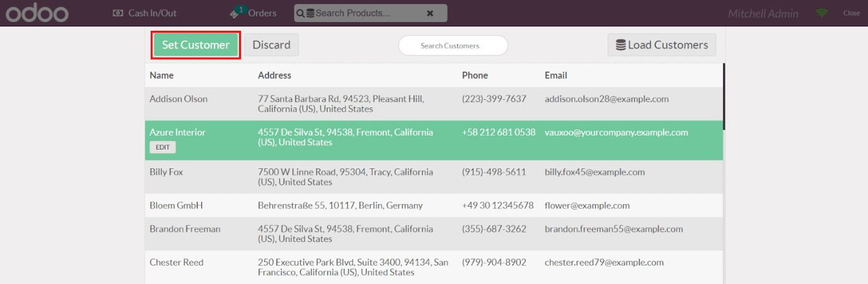Click the 250 Executive Park Blvd address
This screenshot has height=284, width=868.
353,267
